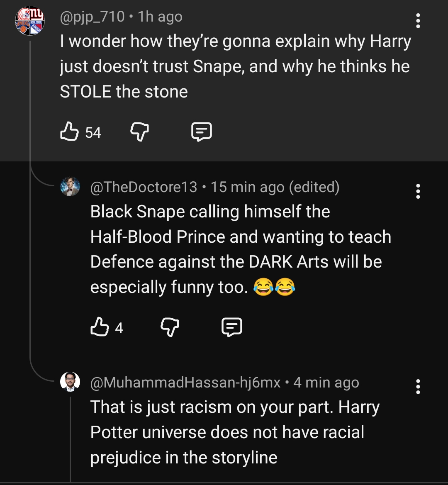448x485 pixels.
Task: Dislike the Half-Blood Prince reply
Action: tap(170, 327)
